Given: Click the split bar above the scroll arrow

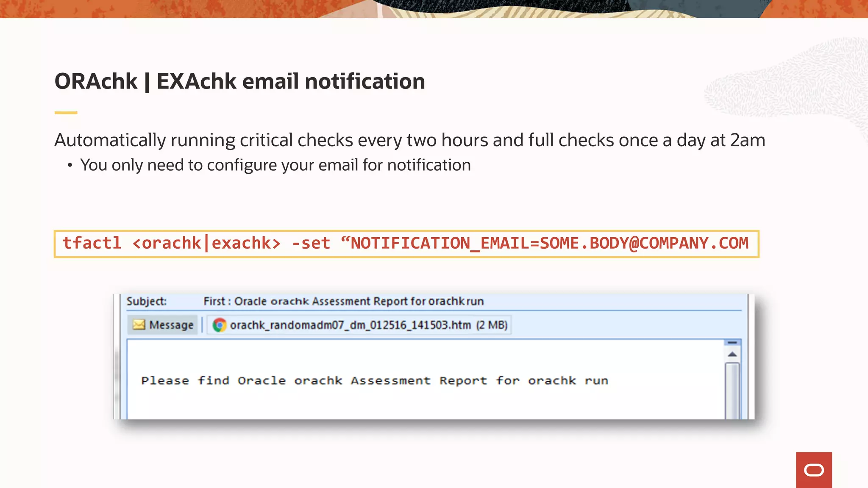Looking at the screenshot, I should (x=732, y=342).
